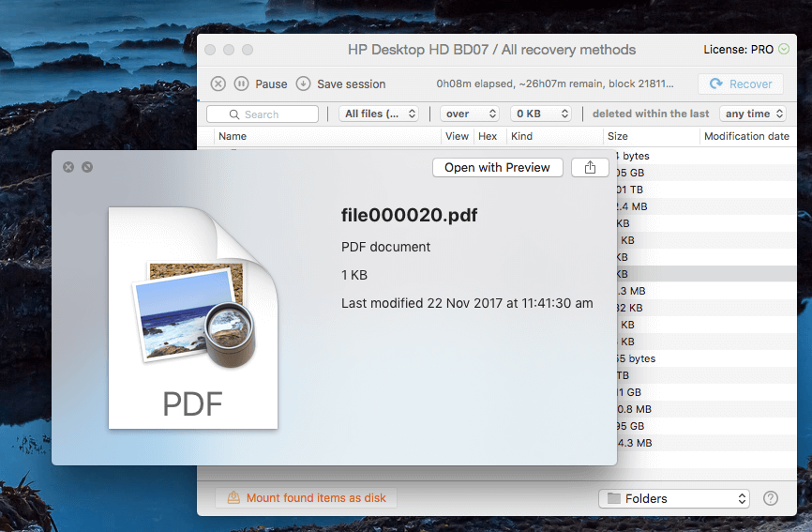Click Mount found items as disk
Image resolution: width=812 pixels, height=532 pixels.
click(307, 498)
